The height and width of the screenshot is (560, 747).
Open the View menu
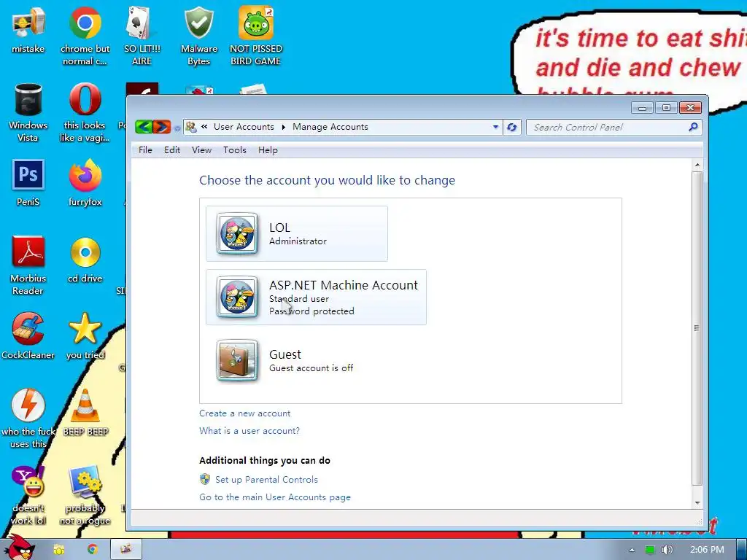[201, 150]
